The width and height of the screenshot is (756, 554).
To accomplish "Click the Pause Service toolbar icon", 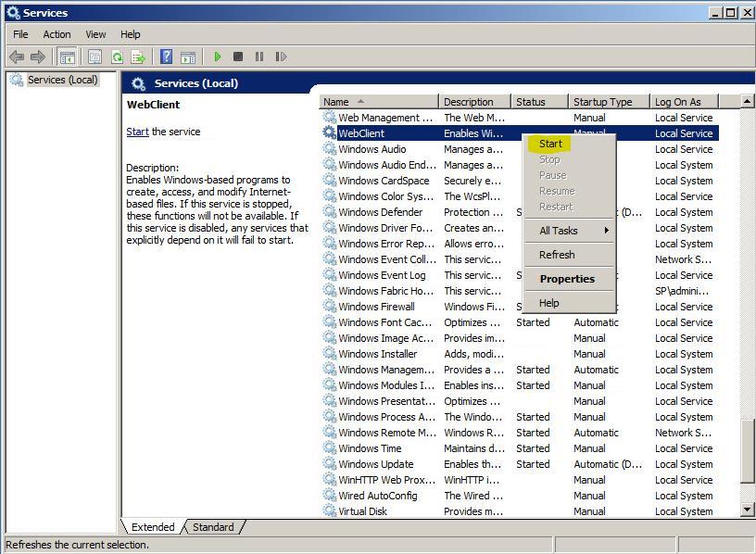I will pos(259,57).
